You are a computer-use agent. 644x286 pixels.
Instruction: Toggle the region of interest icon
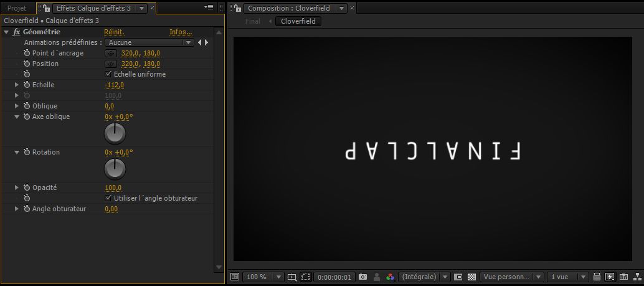pyautogui.click(x=458, y=277)
